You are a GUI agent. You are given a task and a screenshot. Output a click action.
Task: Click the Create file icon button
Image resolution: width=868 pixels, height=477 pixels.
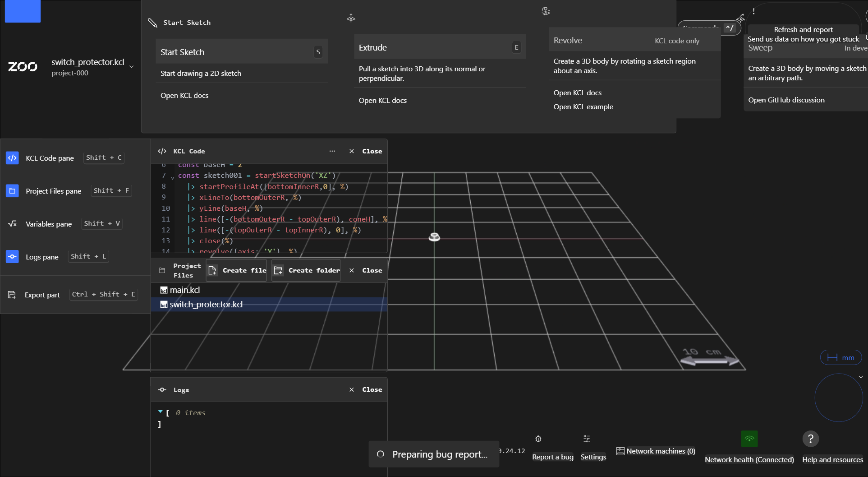point(237,270)
